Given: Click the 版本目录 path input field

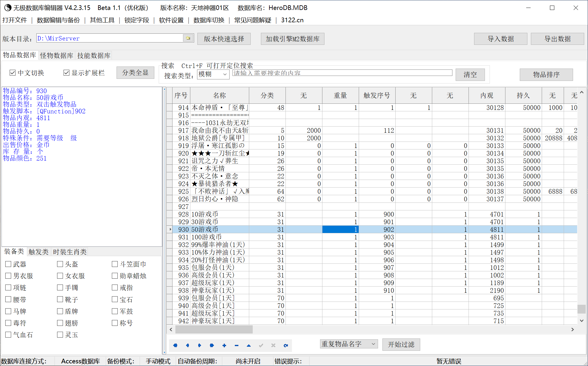Looking at the screenshot, I should (x=110, y=38).
